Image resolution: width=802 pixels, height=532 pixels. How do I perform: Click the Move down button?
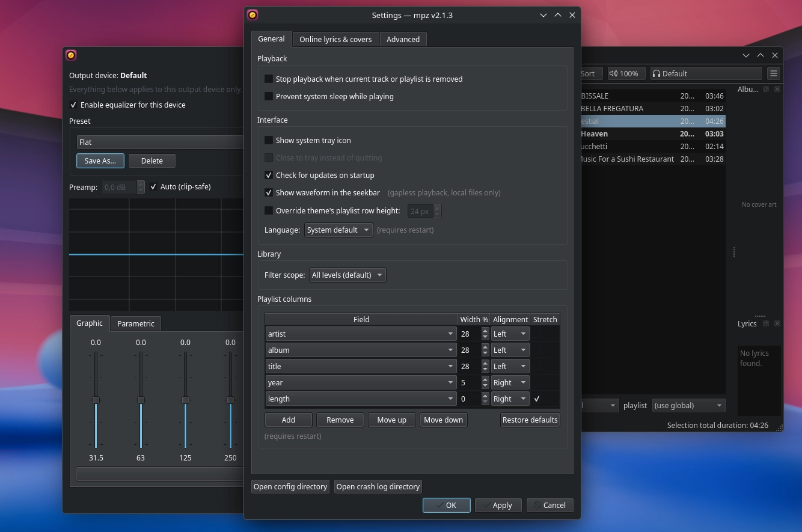pos(444,420)
